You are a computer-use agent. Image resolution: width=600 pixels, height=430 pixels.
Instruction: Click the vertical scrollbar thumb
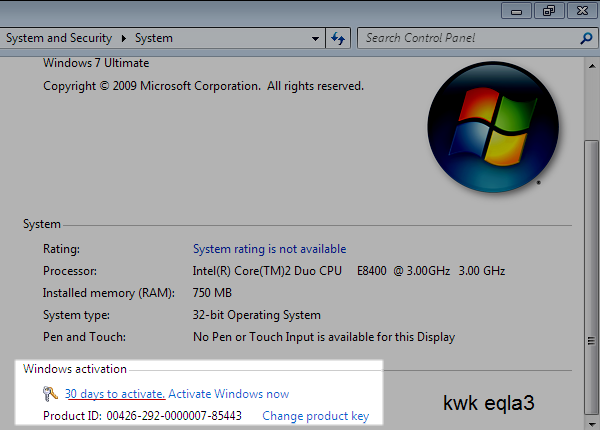click(x=592, y=278)
